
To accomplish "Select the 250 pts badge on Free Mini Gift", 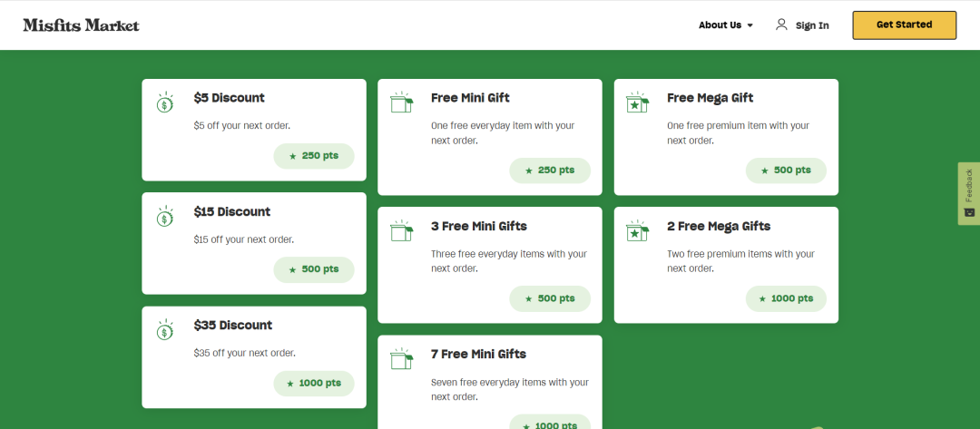I will tap(550, 171).
